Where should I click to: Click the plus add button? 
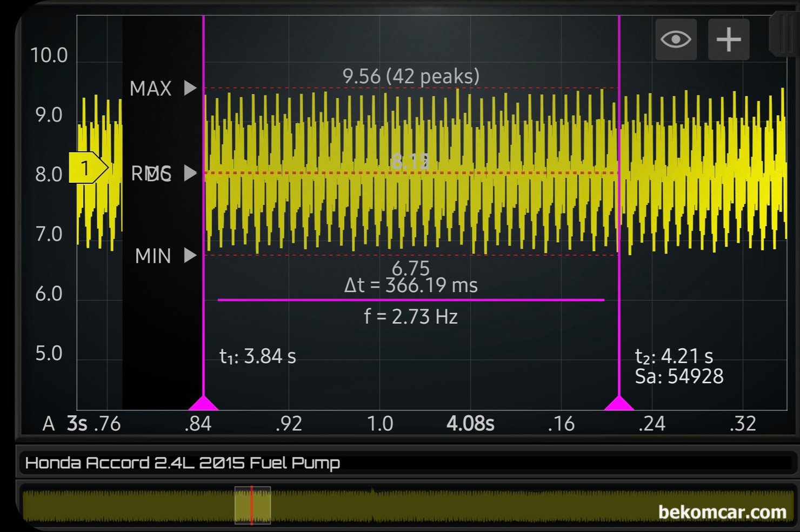click(728, 39)
